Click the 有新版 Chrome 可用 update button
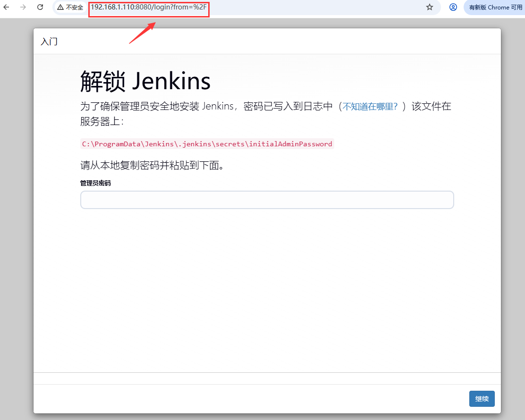 494,8
